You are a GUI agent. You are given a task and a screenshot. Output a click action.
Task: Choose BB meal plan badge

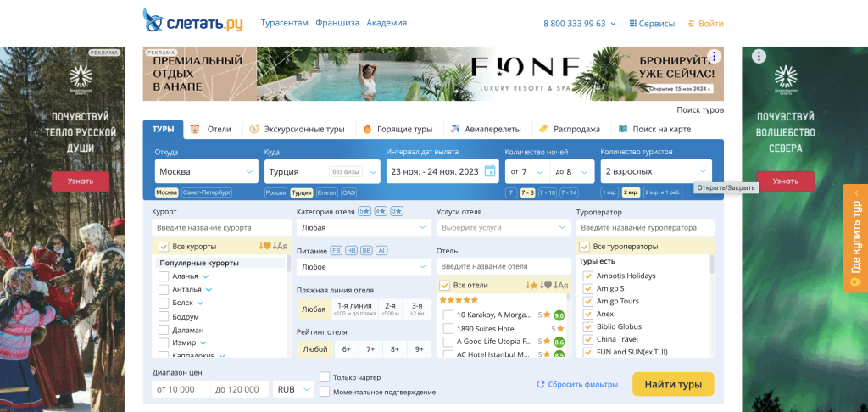366,250
